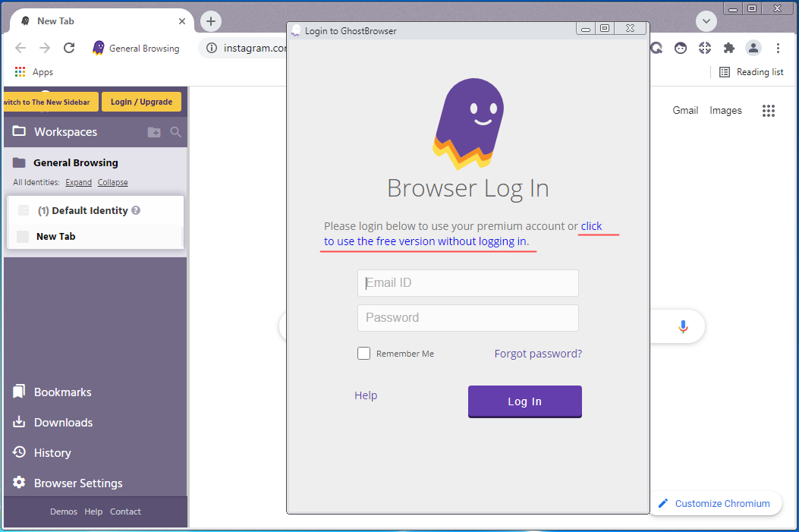Open Gmail link on Google page
Viewport: 799px width, 532px height.
pyautogui.click(x=685, y=110)
